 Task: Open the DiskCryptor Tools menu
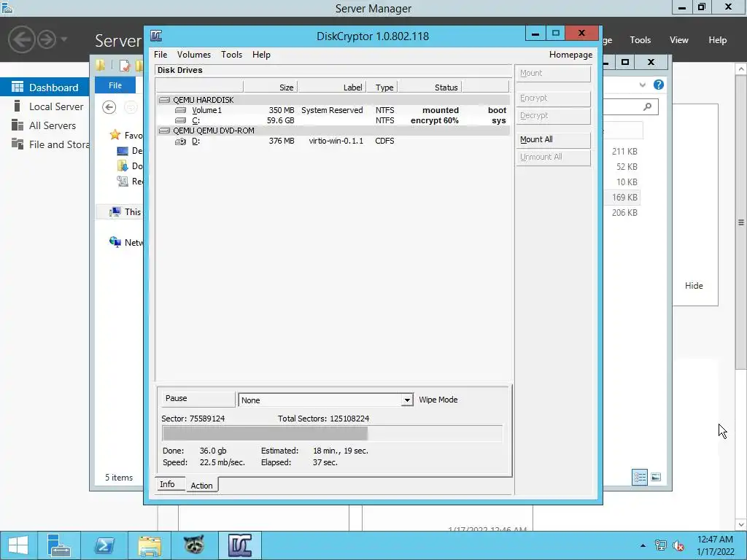(231, 55)
